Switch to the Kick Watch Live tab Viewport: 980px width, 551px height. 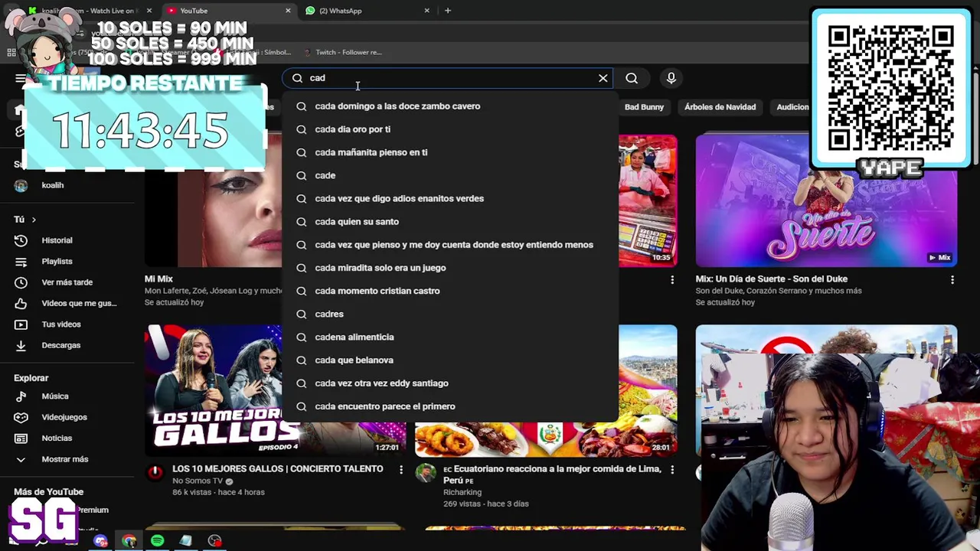tap(90, 11)
